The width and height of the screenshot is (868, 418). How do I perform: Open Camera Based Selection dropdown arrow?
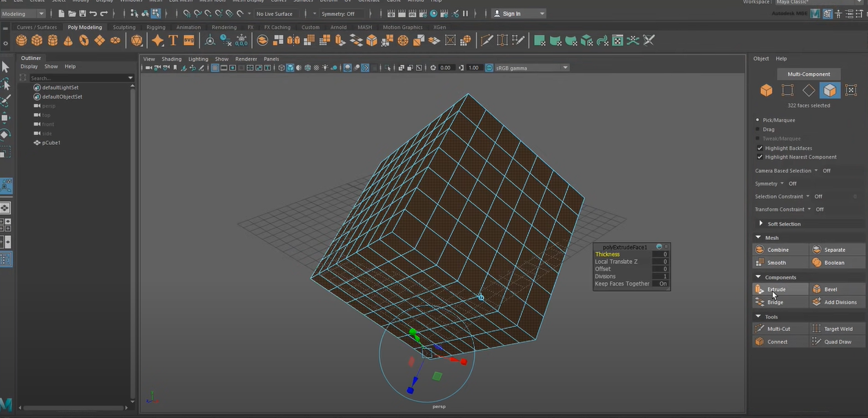[816, 170]
